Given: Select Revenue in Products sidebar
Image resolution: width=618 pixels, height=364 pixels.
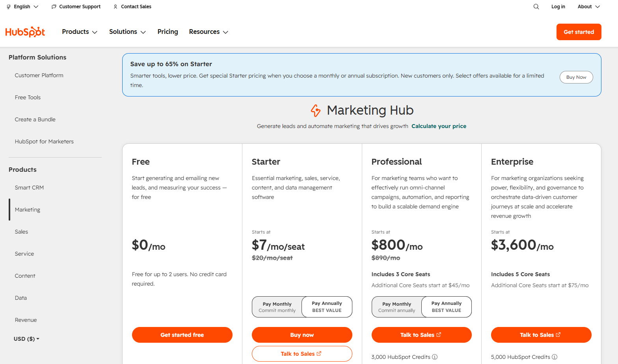Looking at the screenshot, I should click(x=26, y=320).
